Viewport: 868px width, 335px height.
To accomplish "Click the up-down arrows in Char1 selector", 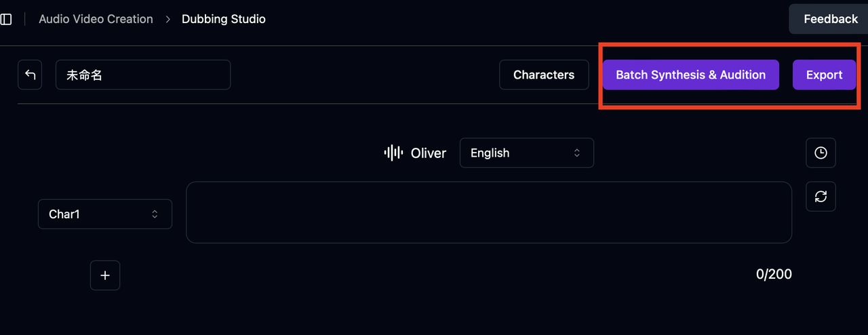I will pyautogui.click(x=155, y=214).
